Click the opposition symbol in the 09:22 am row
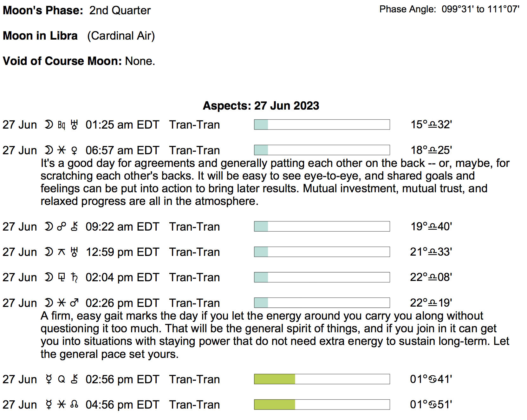Viewport: 527px width, 420px height. [62, 227]
